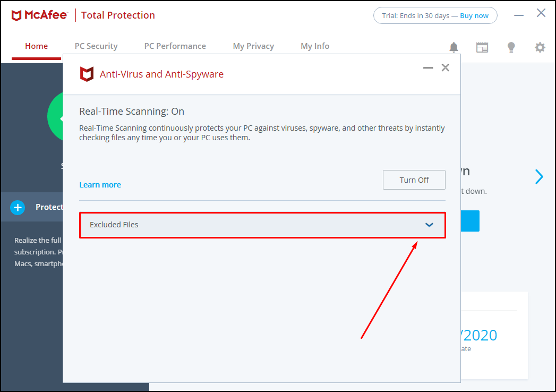Disable the Anti-Virus protection via Turn Off
Viewport: 556px width, 392px height.
[x=414, y=180]
